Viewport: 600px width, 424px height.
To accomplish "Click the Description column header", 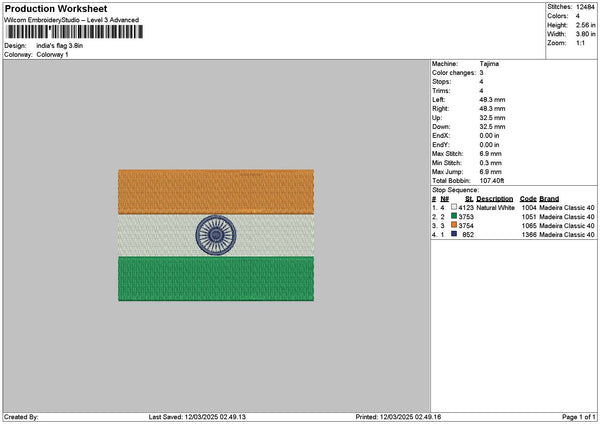I will 494,199.
